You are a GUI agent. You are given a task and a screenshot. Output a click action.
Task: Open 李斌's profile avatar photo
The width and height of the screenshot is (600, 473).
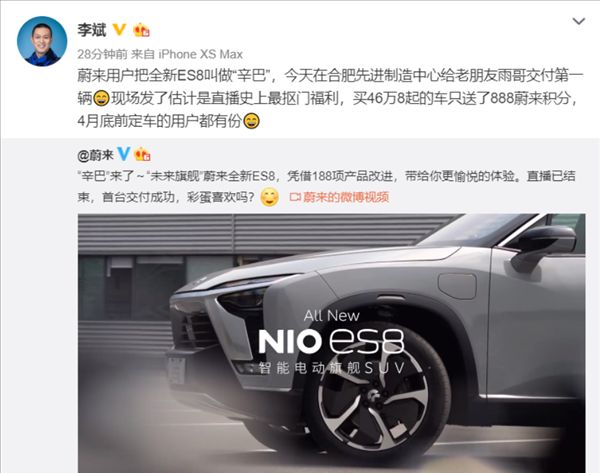click(42, 41)
